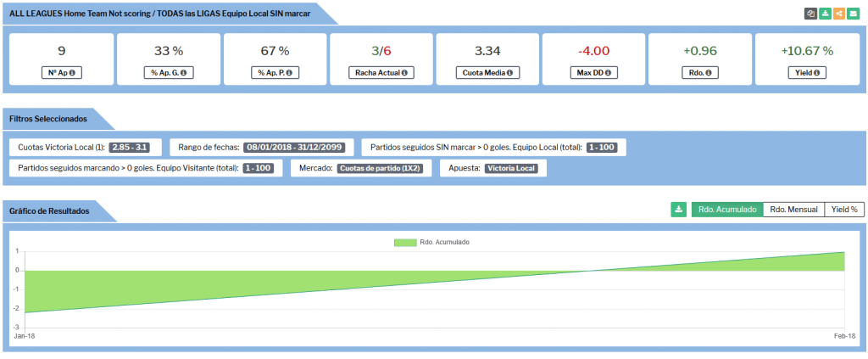Click the 2.85 - 3.1 odds filter badge
868x359 pixels.
coord(129,147)
